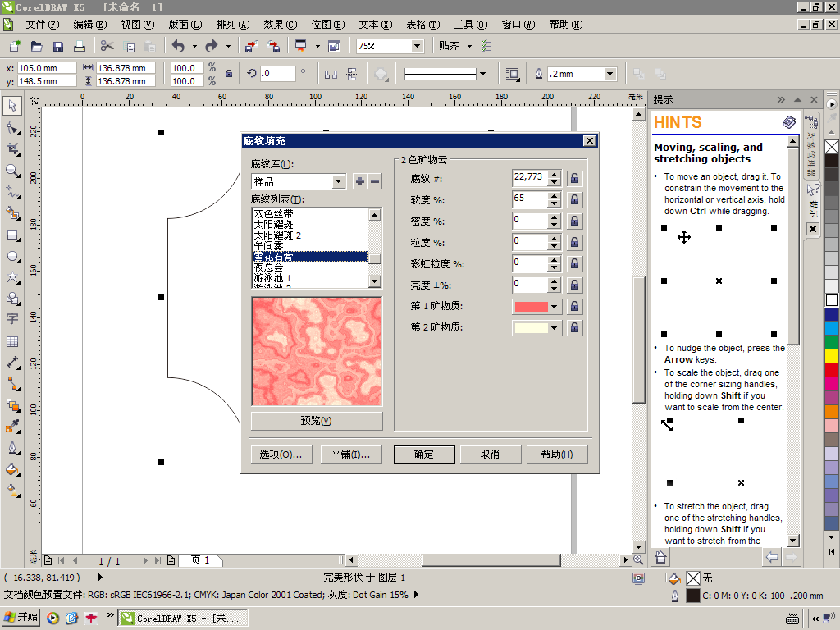
Task: Open the 底纹库 library dropdown
Action: tap(338, 181)
